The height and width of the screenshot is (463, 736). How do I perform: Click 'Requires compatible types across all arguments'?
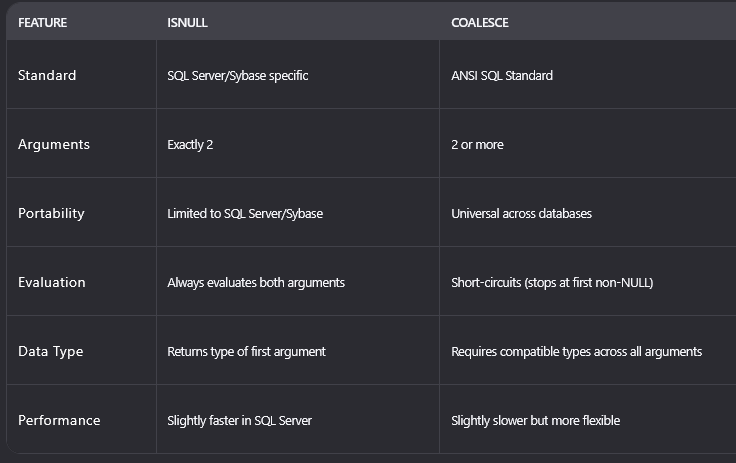click(576, 352)
